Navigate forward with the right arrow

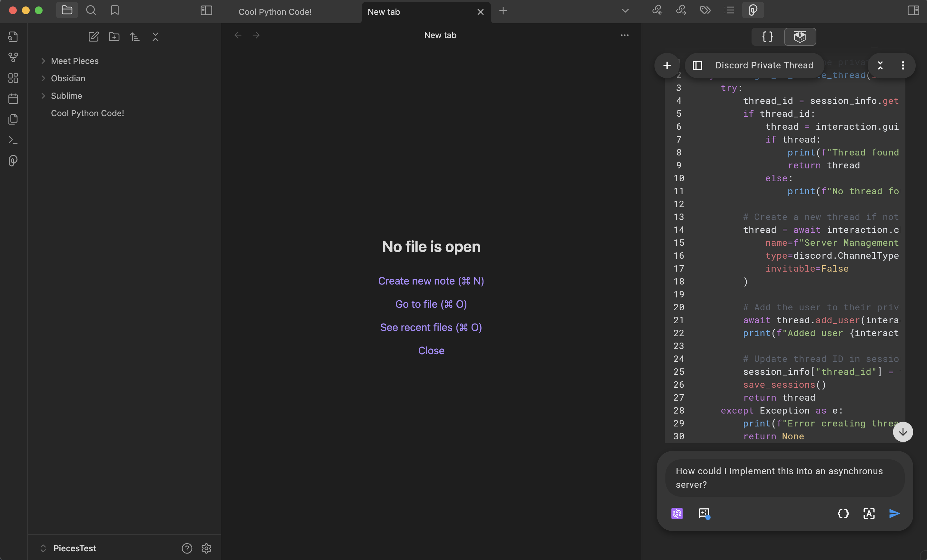coord(256,35)
